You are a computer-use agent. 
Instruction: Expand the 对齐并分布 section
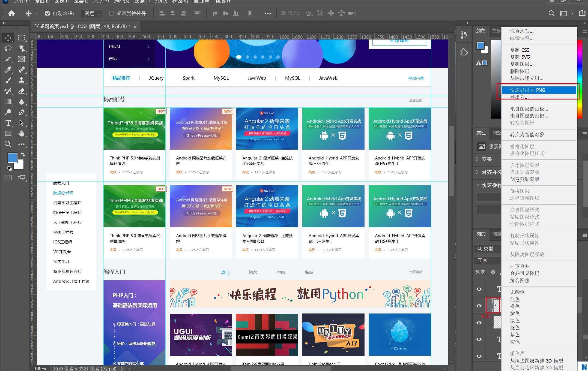pyautogui.click(x=477, y=172)
